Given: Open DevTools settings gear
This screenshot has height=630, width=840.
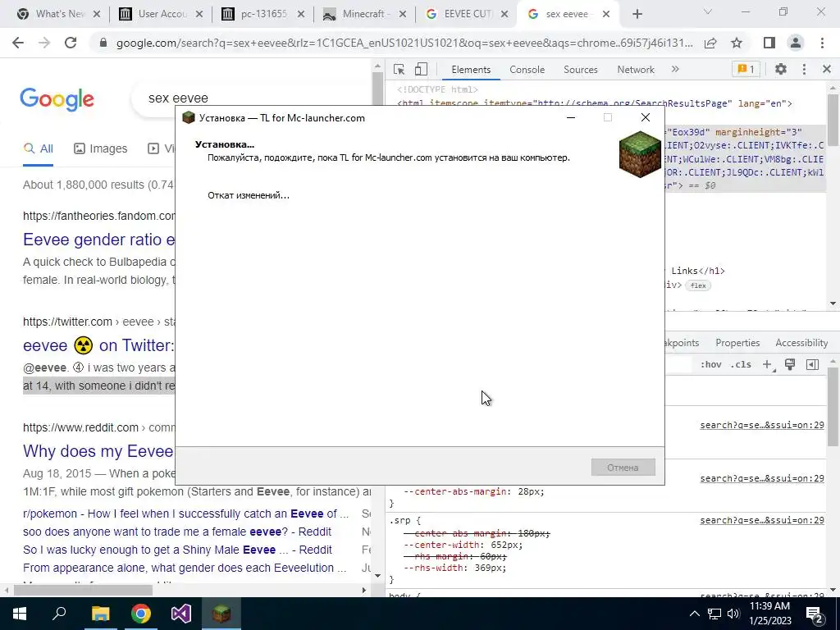Looking at the screenshot, I should [x=781, y=69].
